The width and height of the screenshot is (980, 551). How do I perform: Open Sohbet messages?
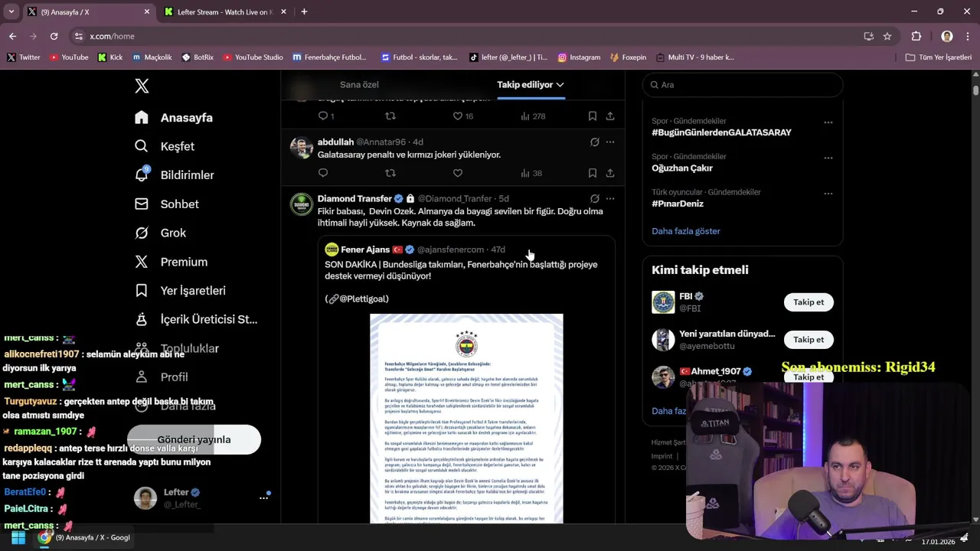(167, 204)
